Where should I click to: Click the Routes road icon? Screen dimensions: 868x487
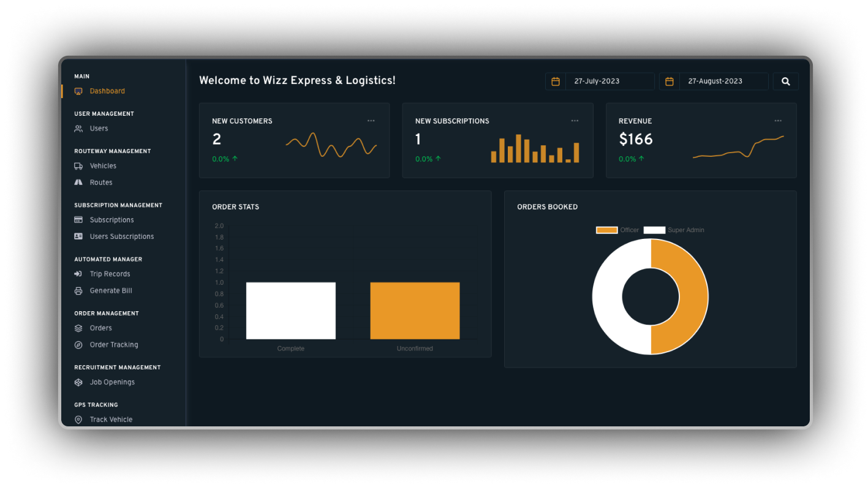[78, 183]
